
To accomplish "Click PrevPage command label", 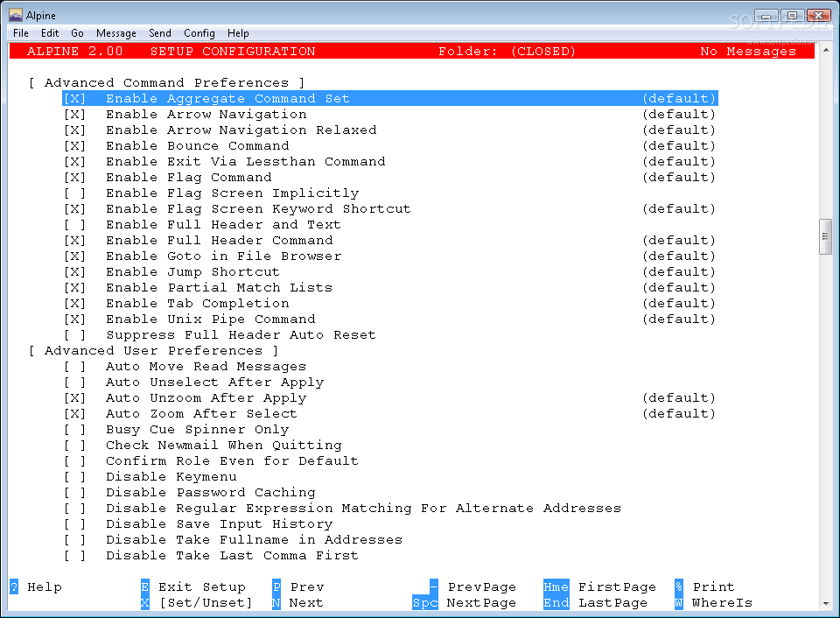I will (x=482, y=587).
